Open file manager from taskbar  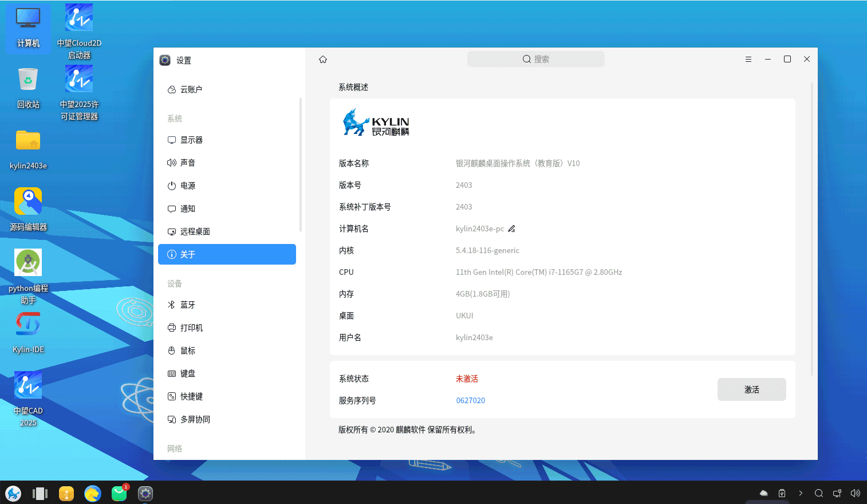[66, 493]
